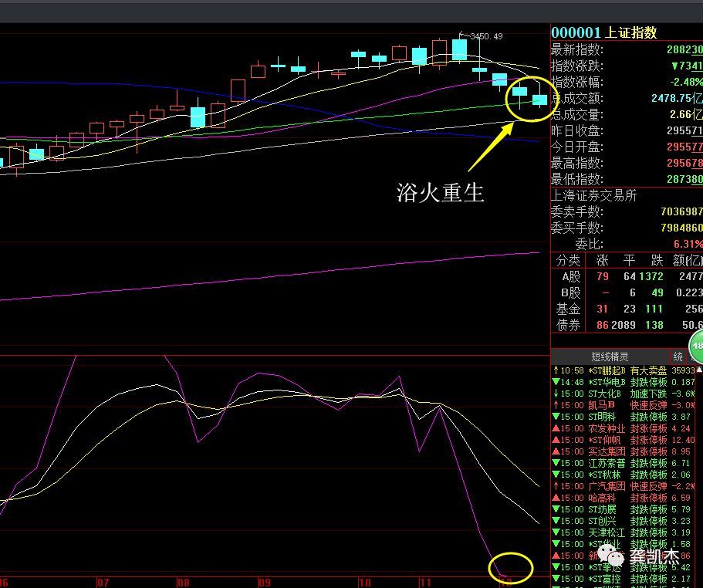Viewport: 703px width, 588px height.
Task: Open the 广汽集团 快速反弹 alert
Action: click(x=624, y=486)
